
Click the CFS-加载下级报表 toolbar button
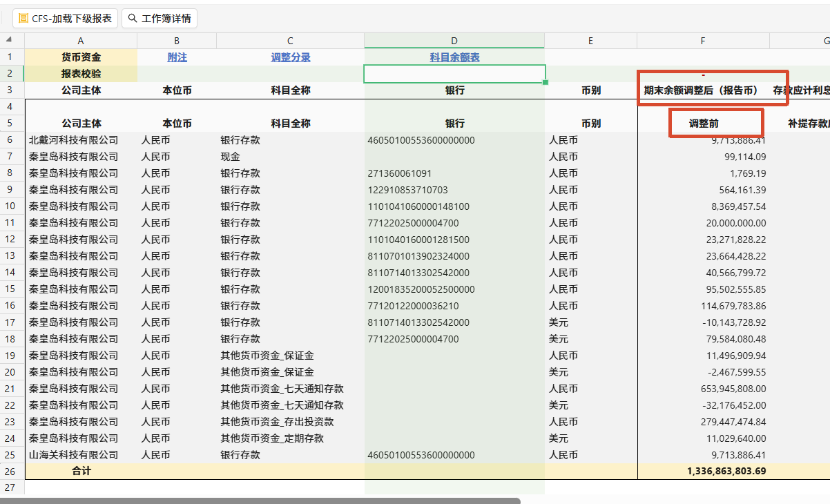click(x=66, y=19)
